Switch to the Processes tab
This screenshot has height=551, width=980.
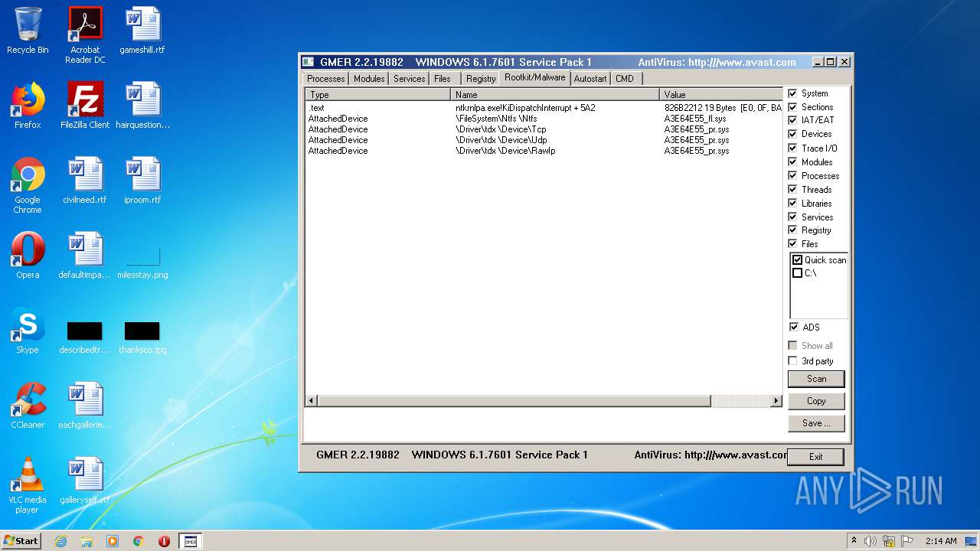tap(325, 79)
